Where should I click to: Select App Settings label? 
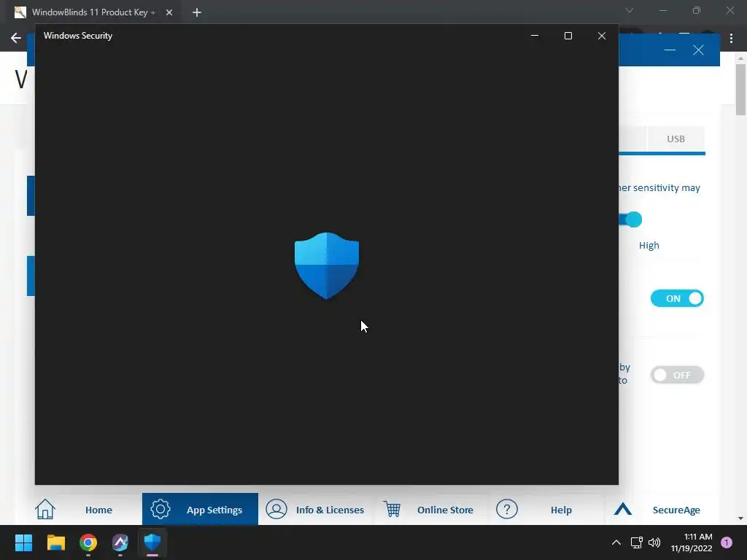pyautogui.click(x=214, y=510)
